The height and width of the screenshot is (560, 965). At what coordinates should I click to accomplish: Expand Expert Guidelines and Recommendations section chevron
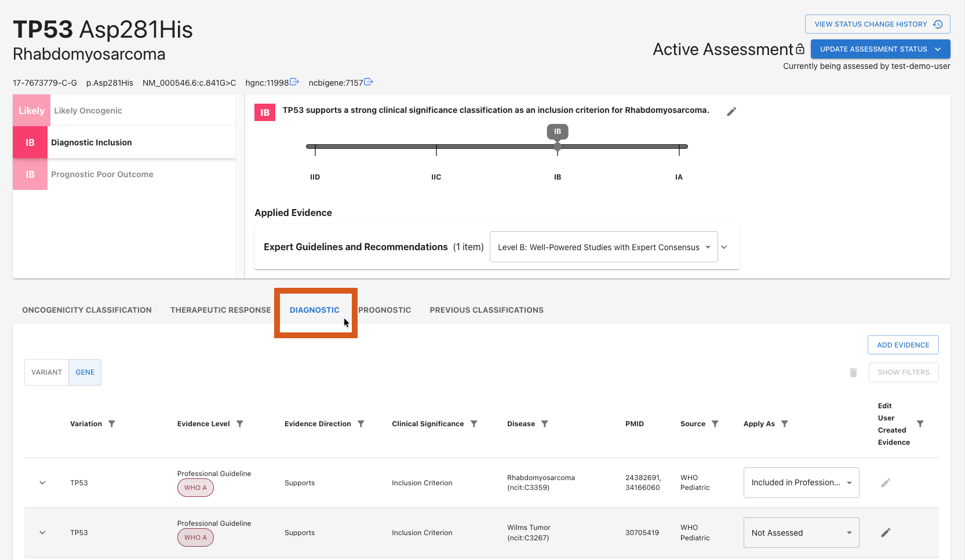tap(724, 247)
